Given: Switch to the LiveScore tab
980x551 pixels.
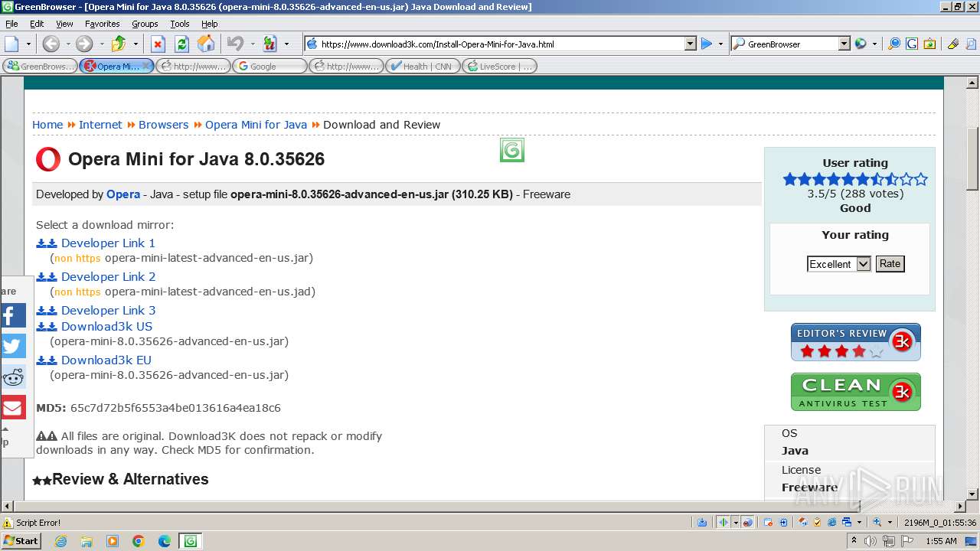Looking at the screenshot, I should 499,67.
